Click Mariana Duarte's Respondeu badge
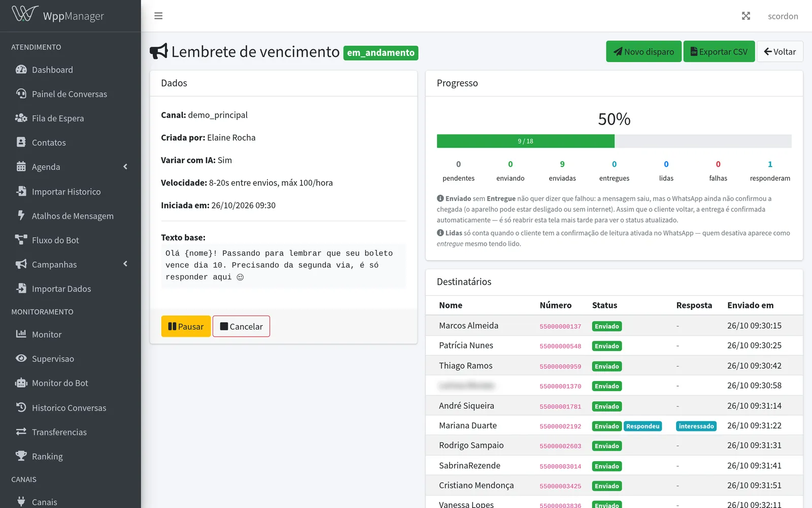 [x=642, y=426]
